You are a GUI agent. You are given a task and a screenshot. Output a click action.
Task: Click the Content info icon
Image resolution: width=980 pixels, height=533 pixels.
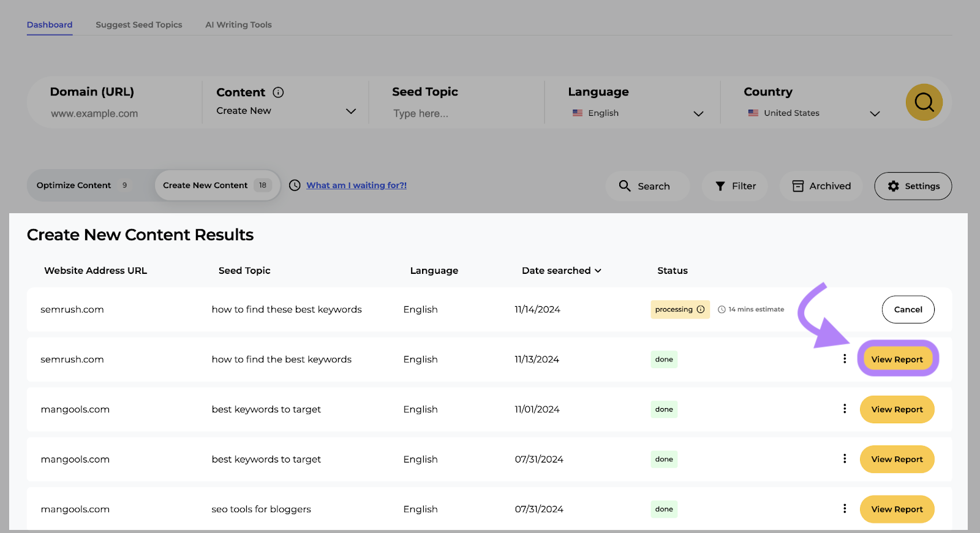point(278,93)
